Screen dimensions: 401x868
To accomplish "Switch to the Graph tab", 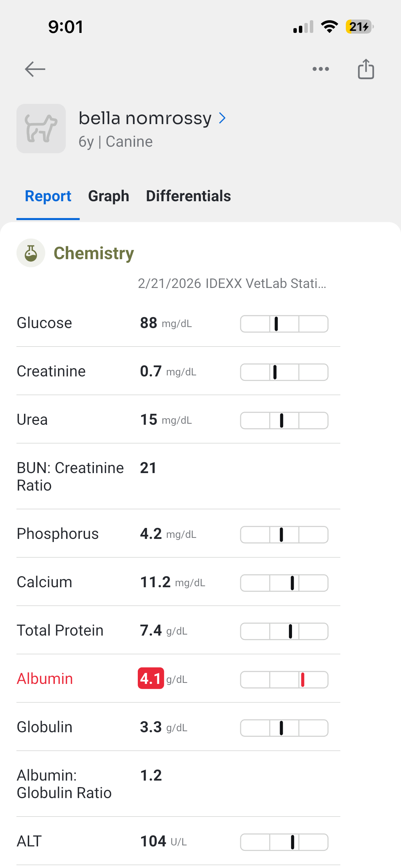I will [109, 196].
